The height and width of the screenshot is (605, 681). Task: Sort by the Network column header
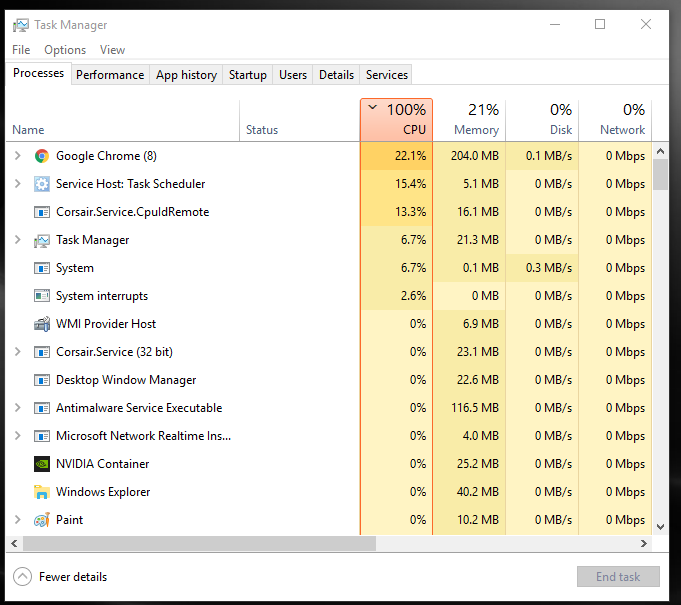[615, 121]
